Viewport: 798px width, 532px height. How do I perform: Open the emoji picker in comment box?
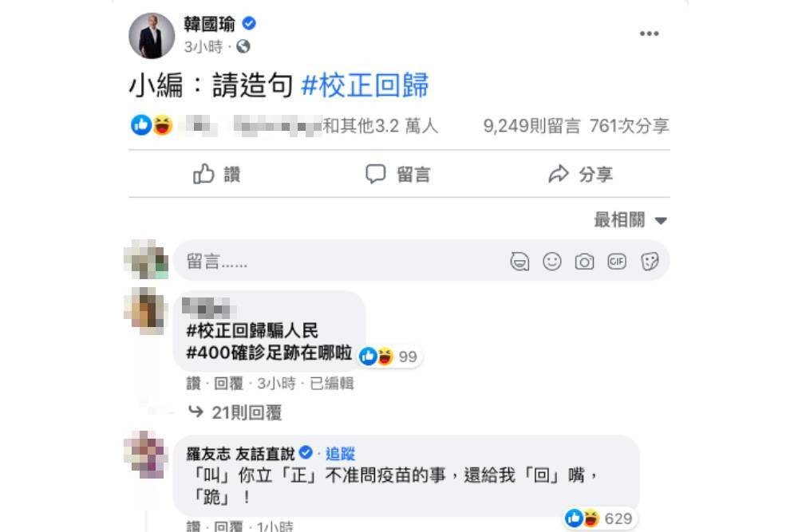(551, 262)
